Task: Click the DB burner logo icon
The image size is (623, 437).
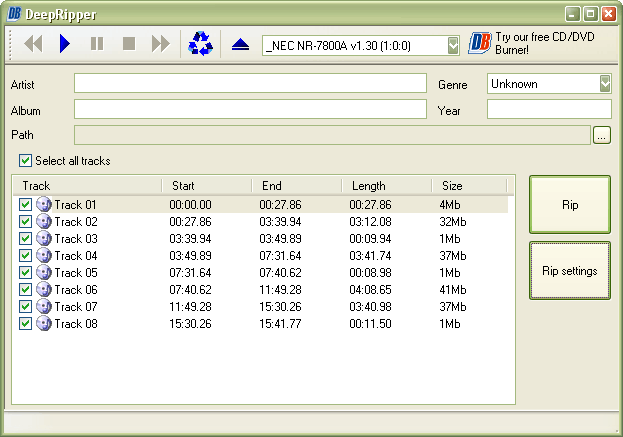Action: (480, 43)
